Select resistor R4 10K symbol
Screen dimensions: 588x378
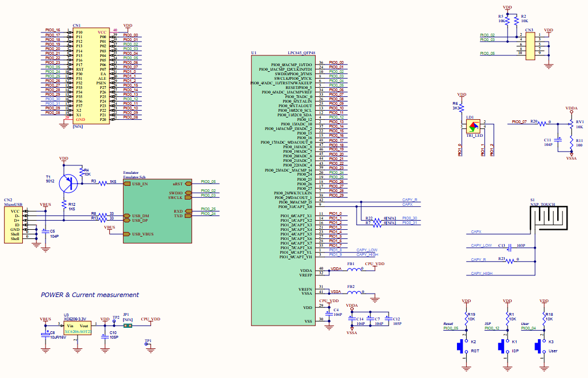(x=81, y=172)
